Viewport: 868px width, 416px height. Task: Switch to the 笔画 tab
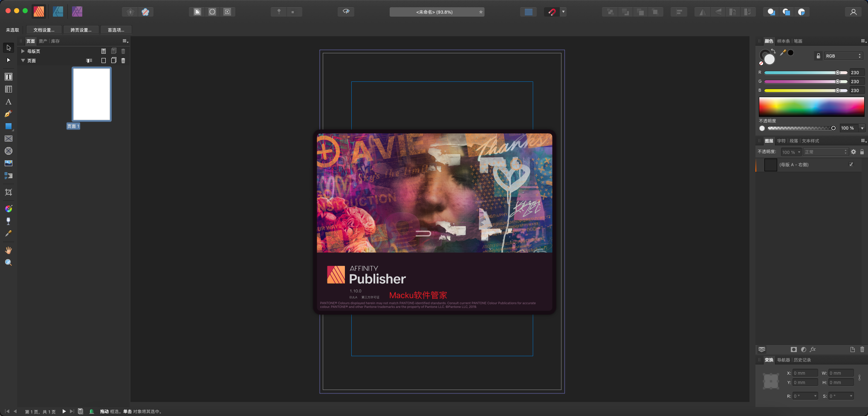click(x=798, y=41)
